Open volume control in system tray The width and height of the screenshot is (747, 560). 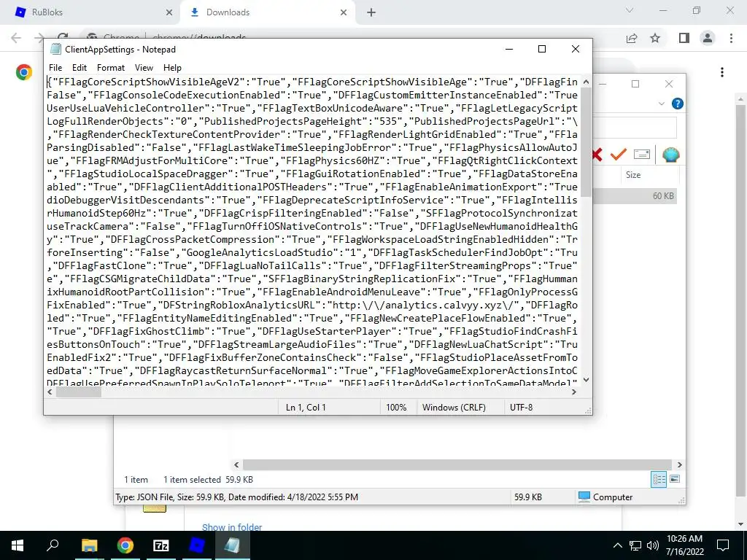(653, 545)
